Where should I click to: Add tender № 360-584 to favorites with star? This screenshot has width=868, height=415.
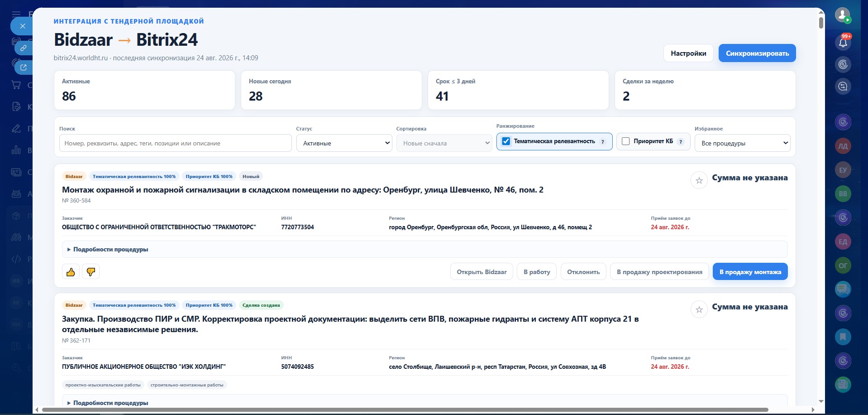[x=699, y=180]
